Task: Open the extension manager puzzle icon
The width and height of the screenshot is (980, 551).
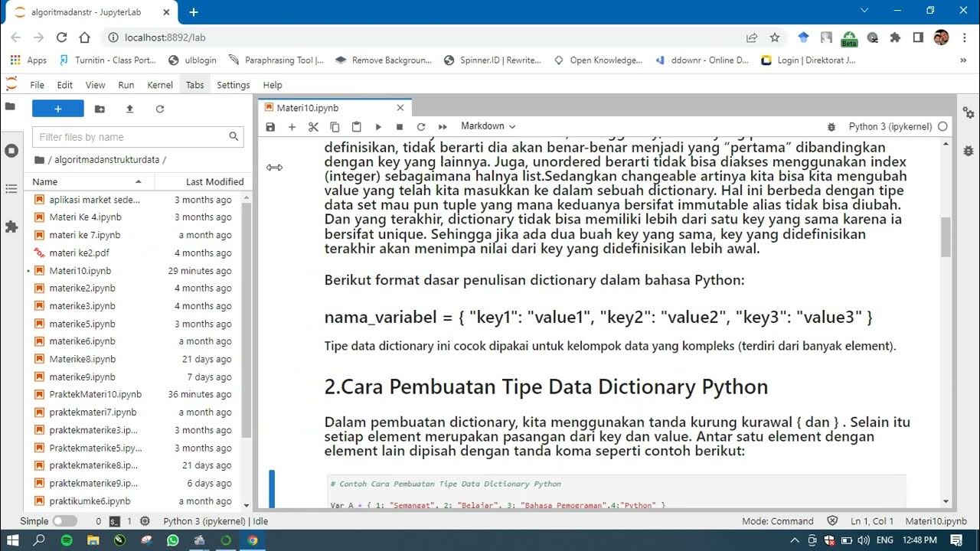Action: 11,227
